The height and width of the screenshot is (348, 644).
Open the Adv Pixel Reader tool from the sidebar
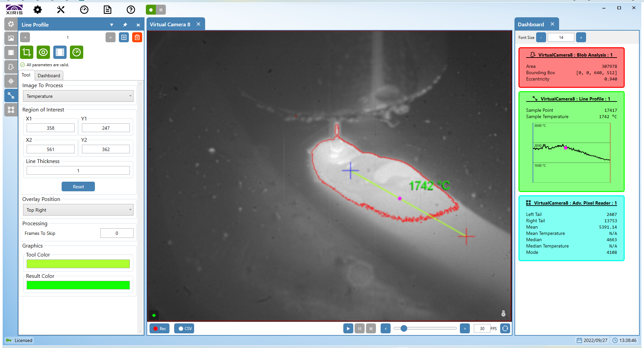(x=11, y=110)
